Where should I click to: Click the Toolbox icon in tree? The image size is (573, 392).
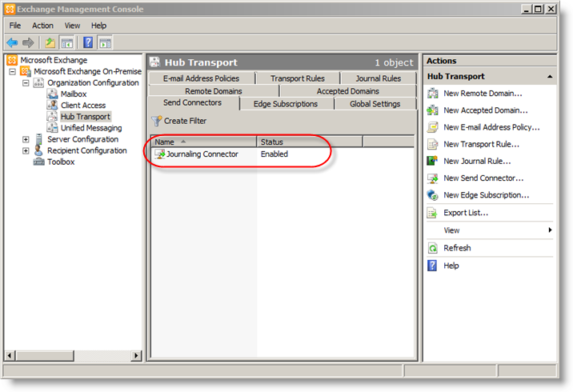(38, 162)
